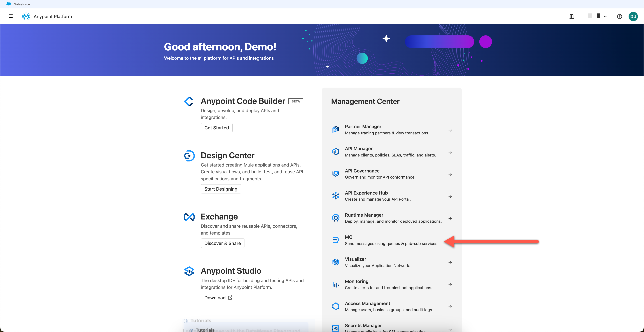This screenshot has height=332, width=644.
Task: Click the Visualizer icon
Action: pos(335,262)
